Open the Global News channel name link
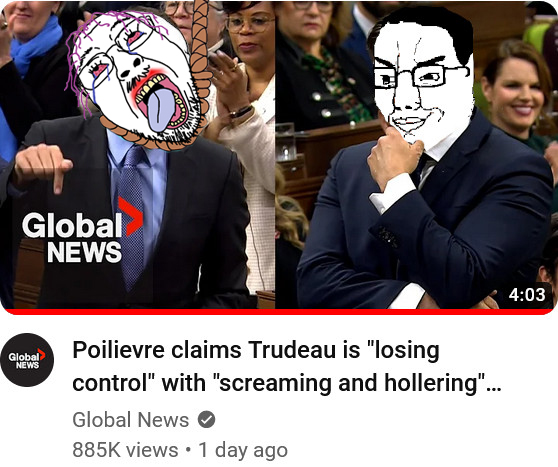The image size is (558, 467). pyautogui.click(x=131, y=420)
